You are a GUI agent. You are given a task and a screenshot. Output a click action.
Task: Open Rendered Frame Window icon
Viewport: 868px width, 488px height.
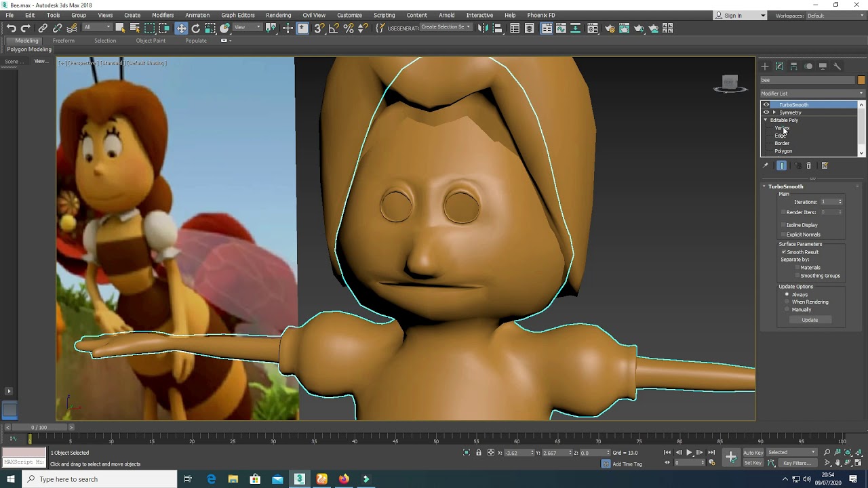pos(624,28)
